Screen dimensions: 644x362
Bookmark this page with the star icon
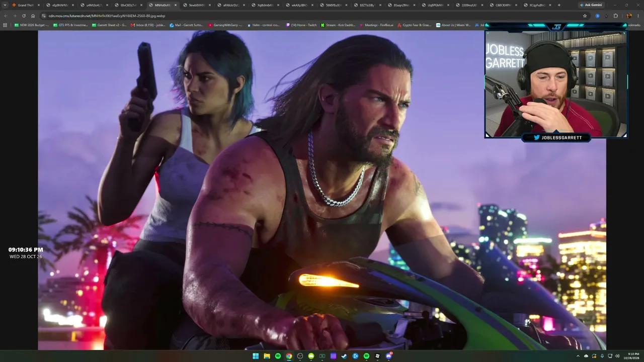pos(585,16)
